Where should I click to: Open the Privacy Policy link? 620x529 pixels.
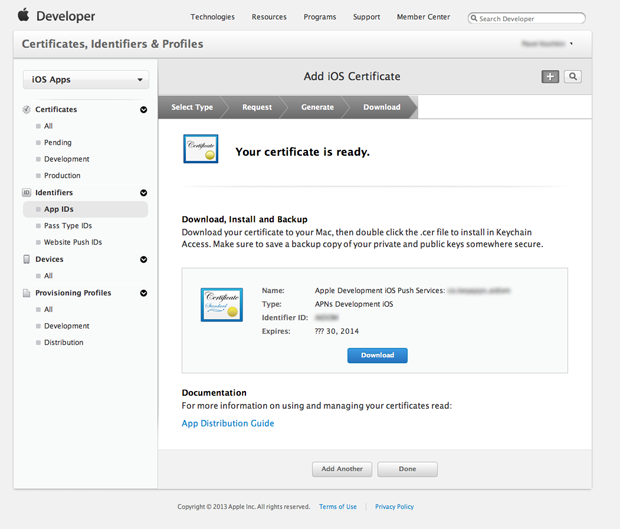[x=394, y=506]
